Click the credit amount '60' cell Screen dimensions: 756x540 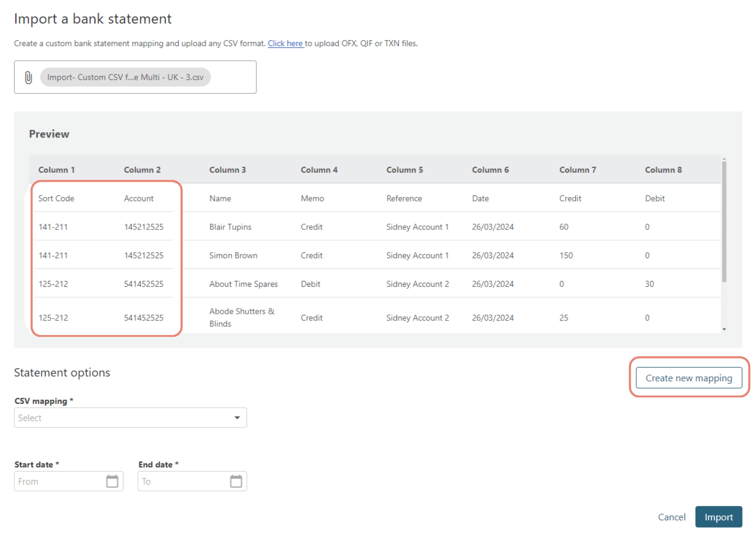[564, 227]
